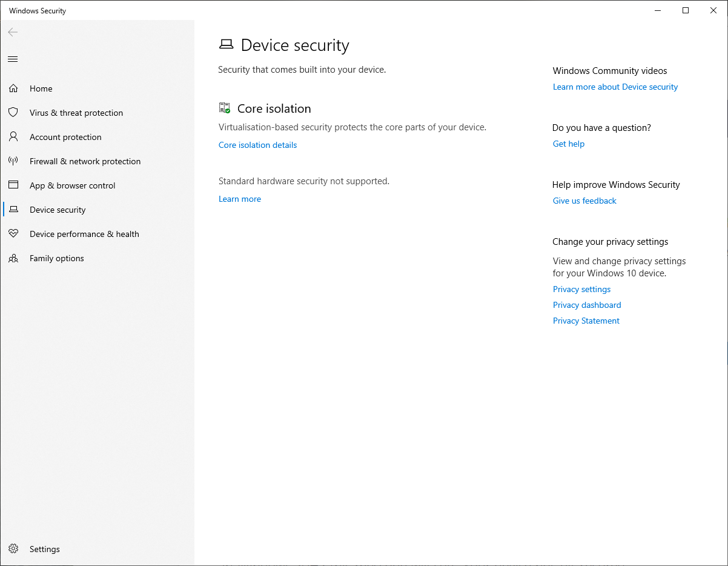Click the Core isolation heading text
Screen dimensions: 728x566
click(274, 108)
